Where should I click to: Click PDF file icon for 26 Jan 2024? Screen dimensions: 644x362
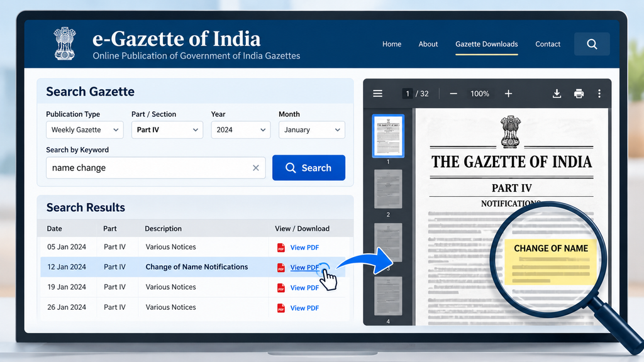pos(281,308)
